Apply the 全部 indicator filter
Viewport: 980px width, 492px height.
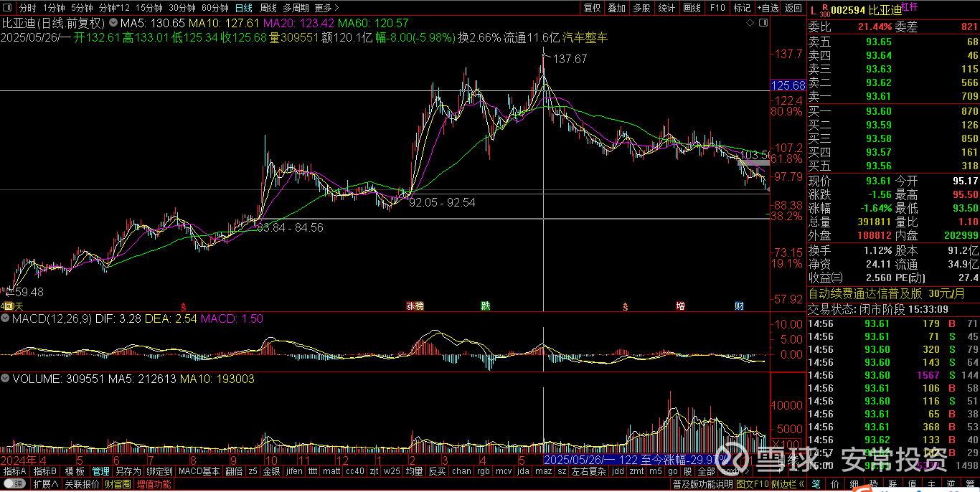706,471
